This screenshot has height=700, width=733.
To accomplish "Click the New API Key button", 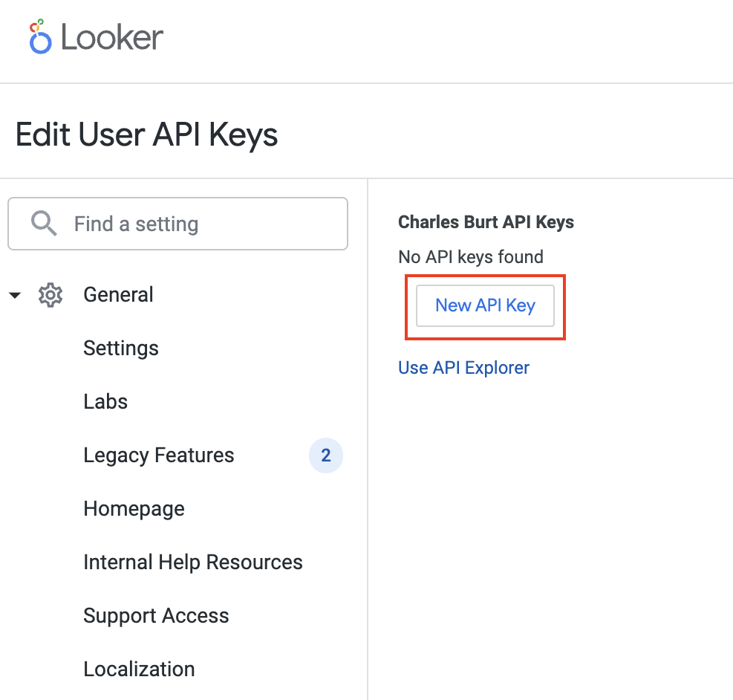I will click(x=484, y=305).
